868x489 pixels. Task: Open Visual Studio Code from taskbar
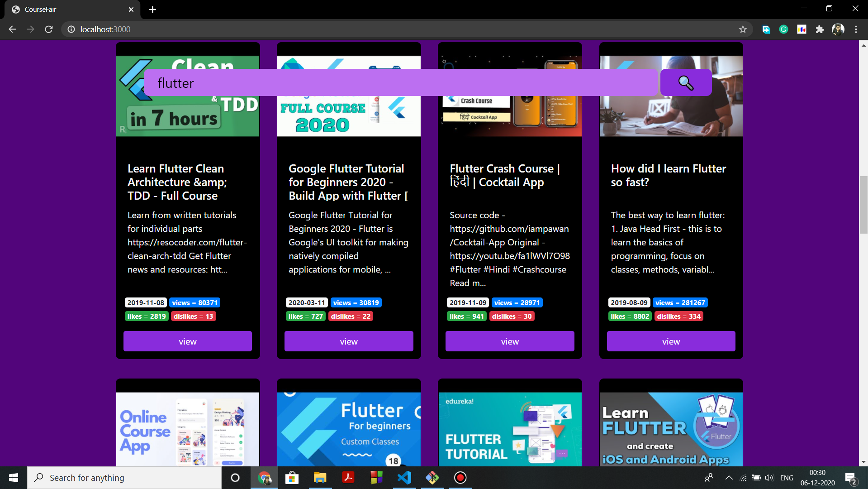coord(404,478)
